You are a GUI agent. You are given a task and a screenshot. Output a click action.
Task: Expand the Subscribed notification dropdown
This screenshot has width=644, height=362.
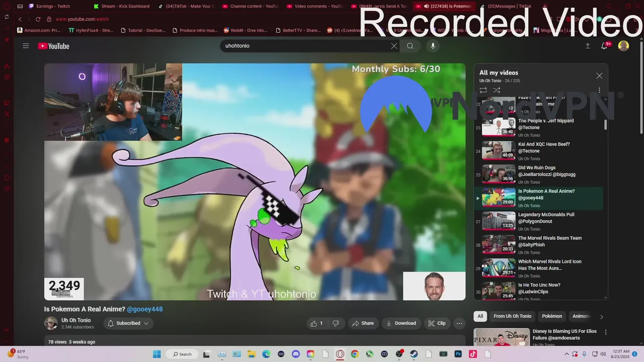click(128, 323)
